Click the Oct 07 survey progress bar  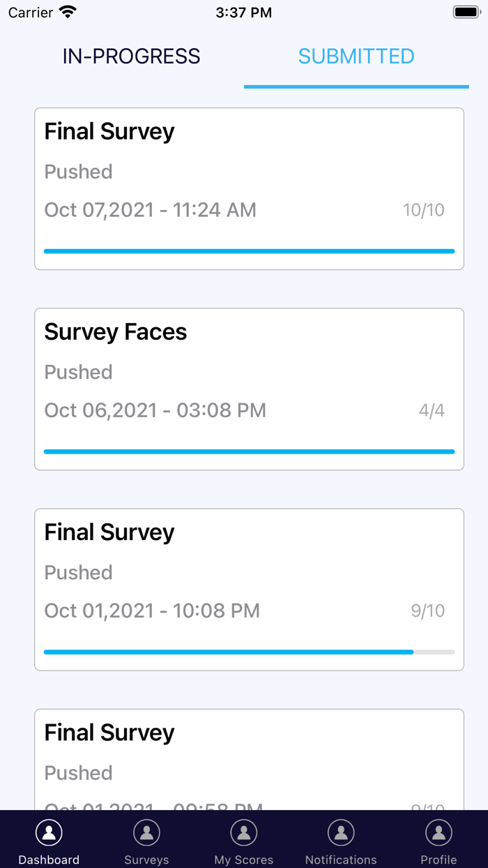coord(249,251)
